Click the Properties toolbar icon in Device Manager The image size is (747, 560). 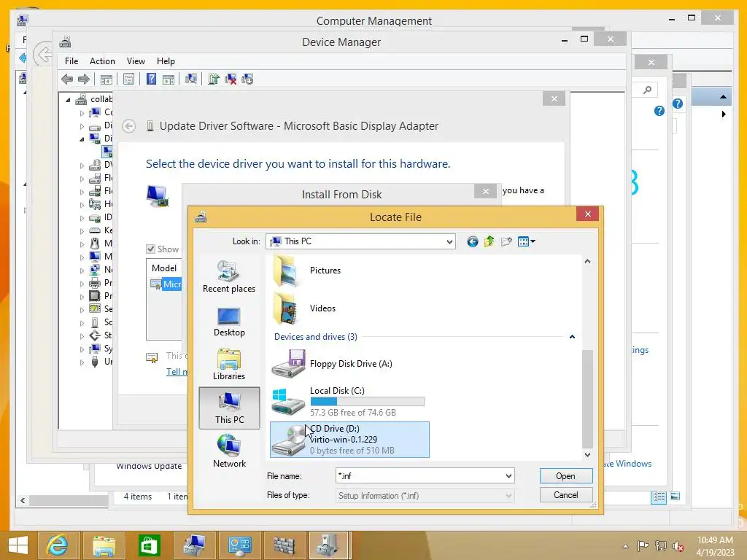click(128, 79)
